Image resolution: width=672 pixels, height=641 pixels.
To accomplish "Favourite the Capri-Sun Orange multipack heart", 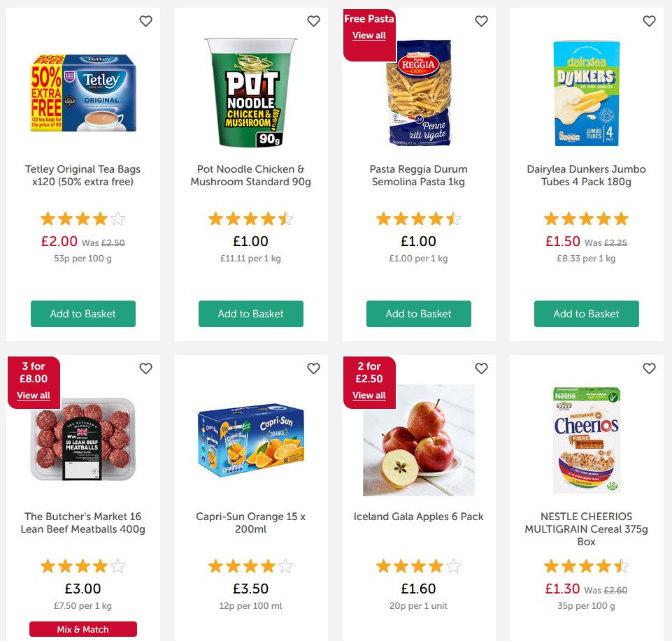I will coord(313,368).
